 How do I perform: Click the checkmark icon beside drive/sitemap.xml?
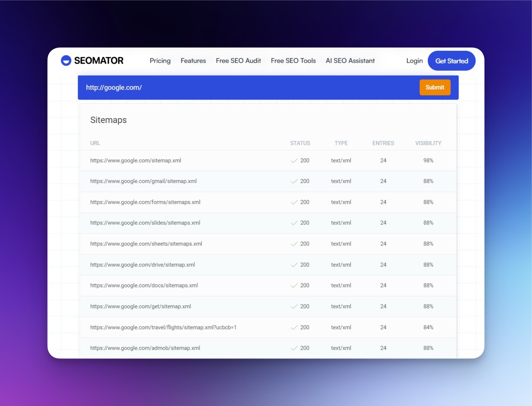point(293,265)
